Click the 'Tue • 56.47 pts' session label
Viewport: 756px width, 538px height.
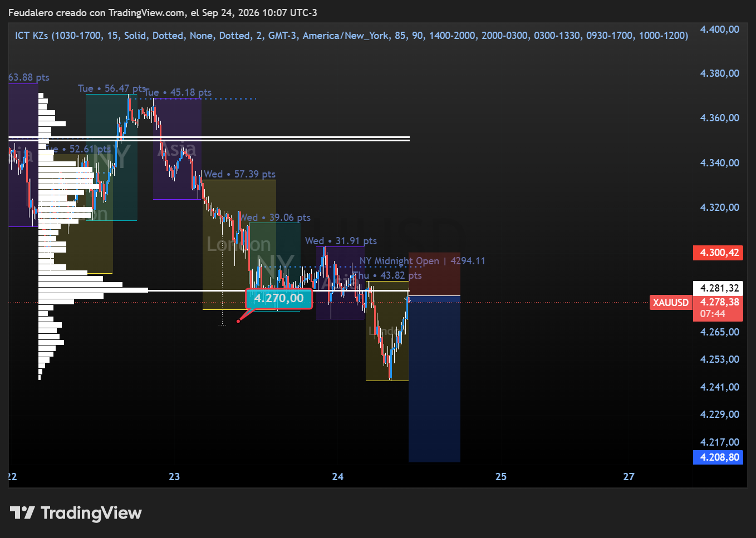click(x=112, y=88)
